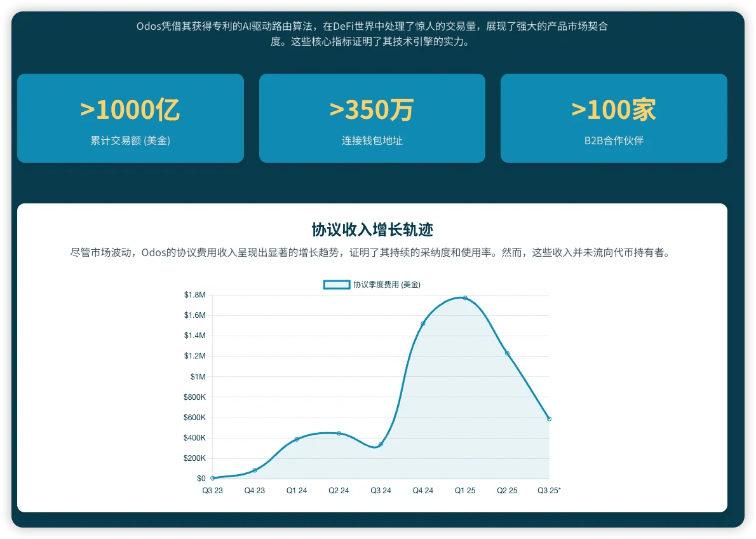
Task: Click the $400K y-axis label
Action: (x=195, y=438)
